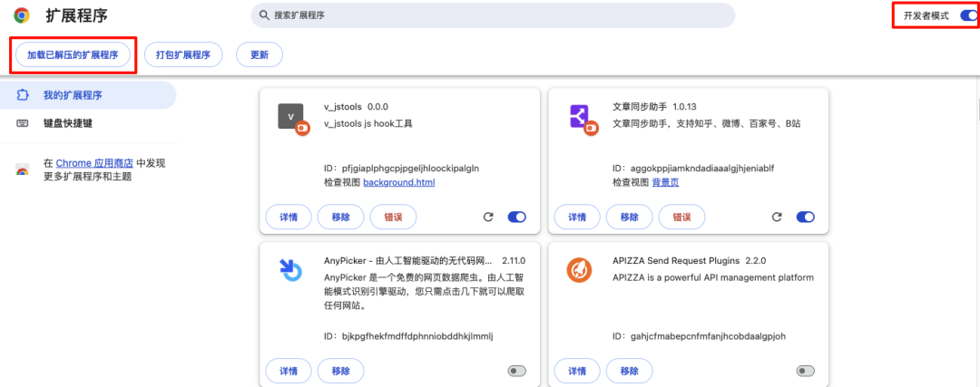Screen dimensions: 980x387
Task: Enable the AnyPicker extension toggle
Action: [517, 371]
